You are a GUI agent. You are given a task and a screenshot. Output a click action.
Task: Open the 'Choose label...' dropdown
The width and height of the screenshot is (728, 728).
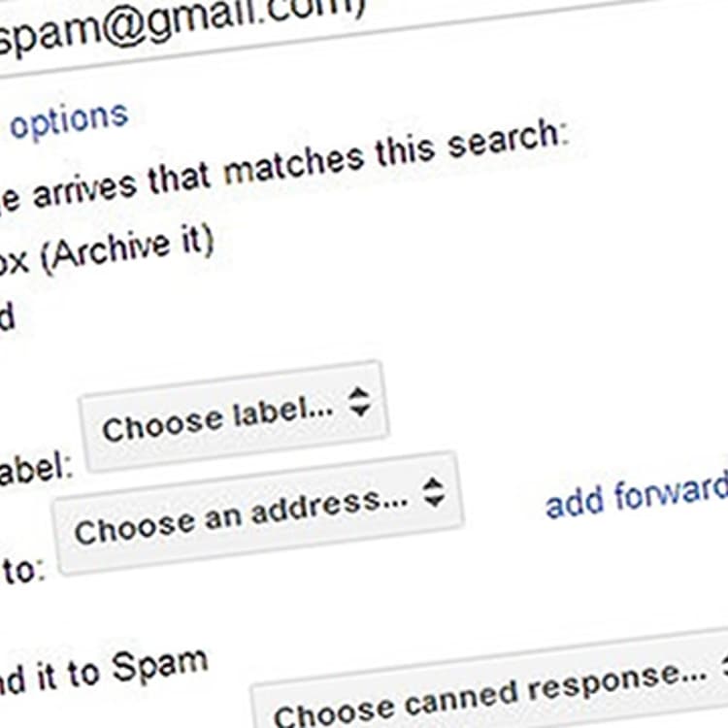coord(235,416)
